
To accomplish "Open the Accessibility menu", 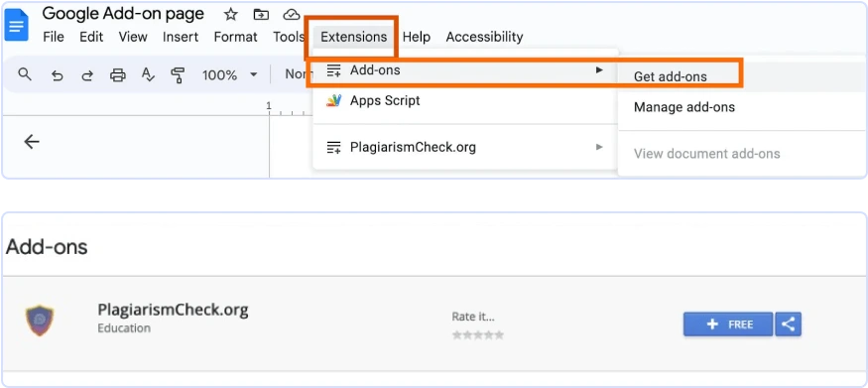I will pyautogui.click(x=484, y=37).
